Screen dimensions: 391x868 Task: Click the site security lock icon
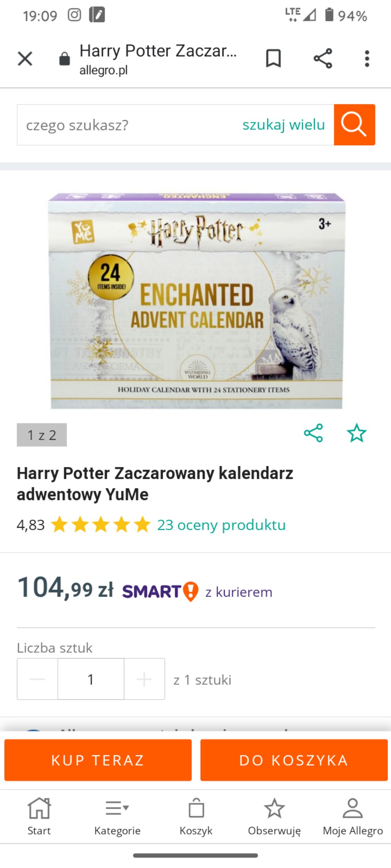point(65,59)
